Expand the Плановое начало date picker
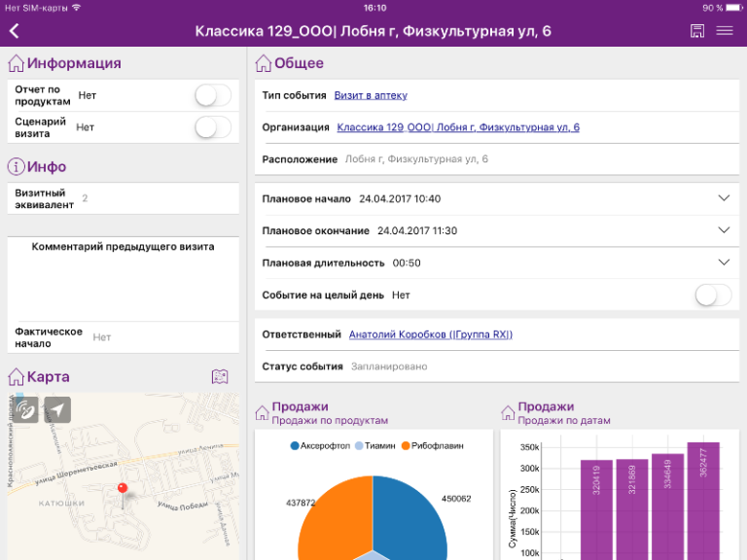Viewport: 747px width, 560px height. click(x=724, y=198)
